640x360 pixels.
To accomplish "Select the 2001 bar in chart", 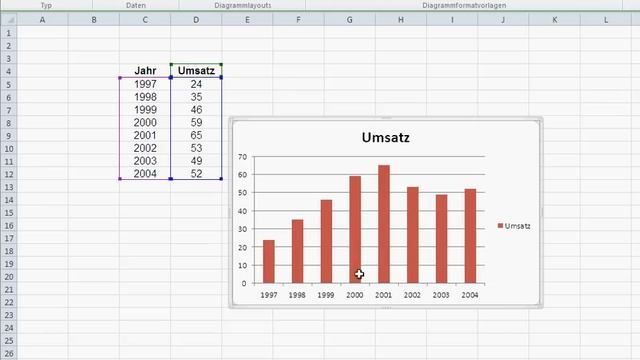I will [x=384, y=224].
